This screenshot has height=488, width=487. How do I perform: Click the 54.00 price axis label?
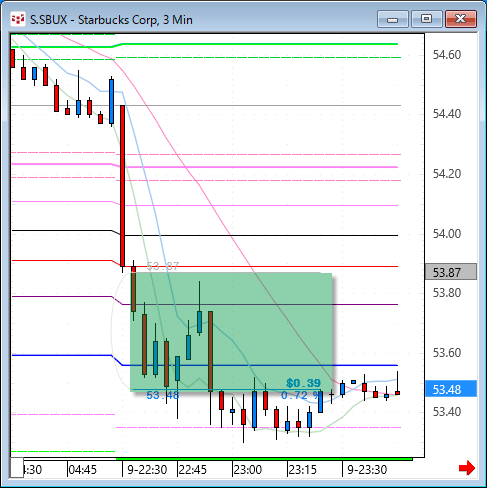pyautogui.click(x=447, y=234)
